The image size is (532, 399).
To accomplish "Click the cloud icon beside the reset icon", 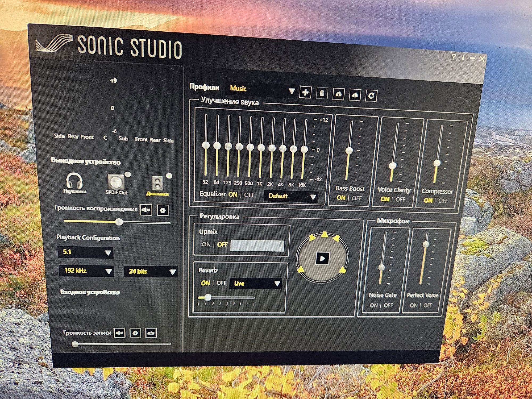I will [355, 95].
